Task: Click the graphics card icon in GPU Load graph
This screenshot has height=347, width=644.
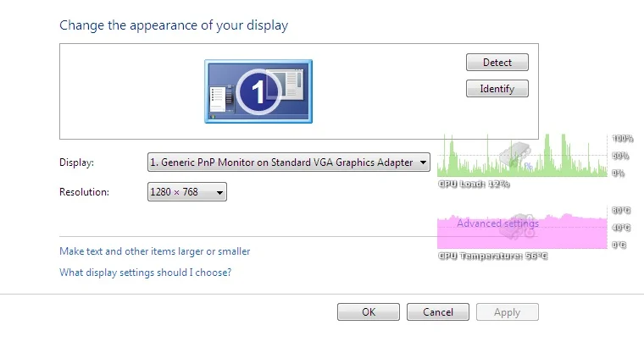Action: [x=515, y=156]
